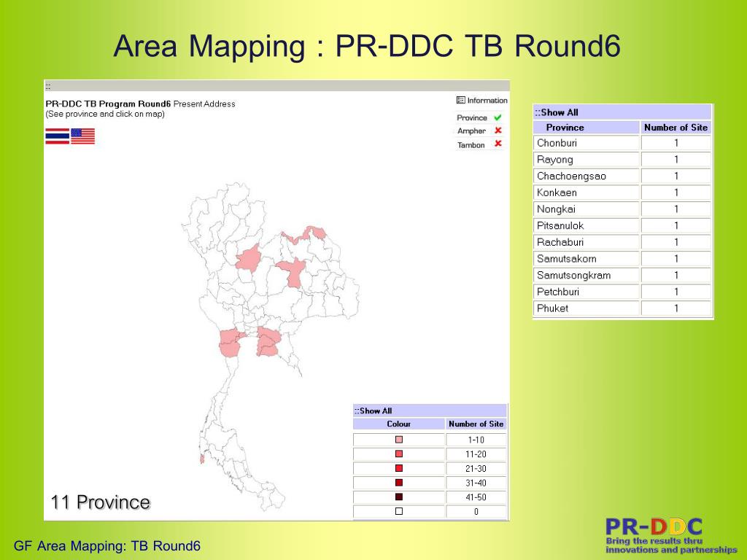
Task: Select the 41-50 maroon colour swatch
Action: pos(399,497)
